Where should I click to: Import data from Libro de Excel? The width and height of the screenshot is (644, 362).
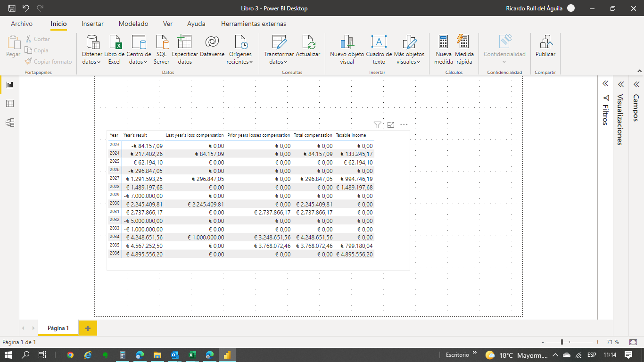click(115, 49)
